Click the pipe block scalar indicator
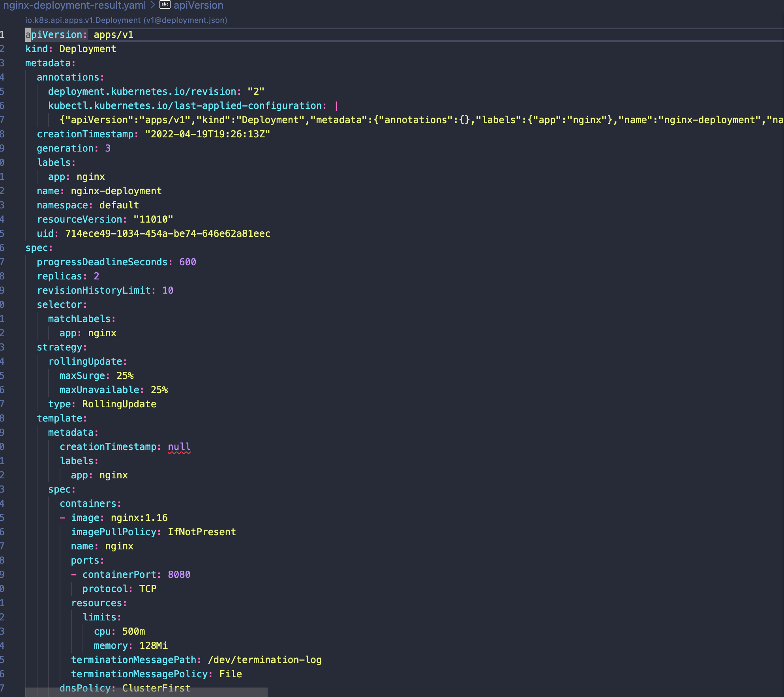 coord(336,106)
